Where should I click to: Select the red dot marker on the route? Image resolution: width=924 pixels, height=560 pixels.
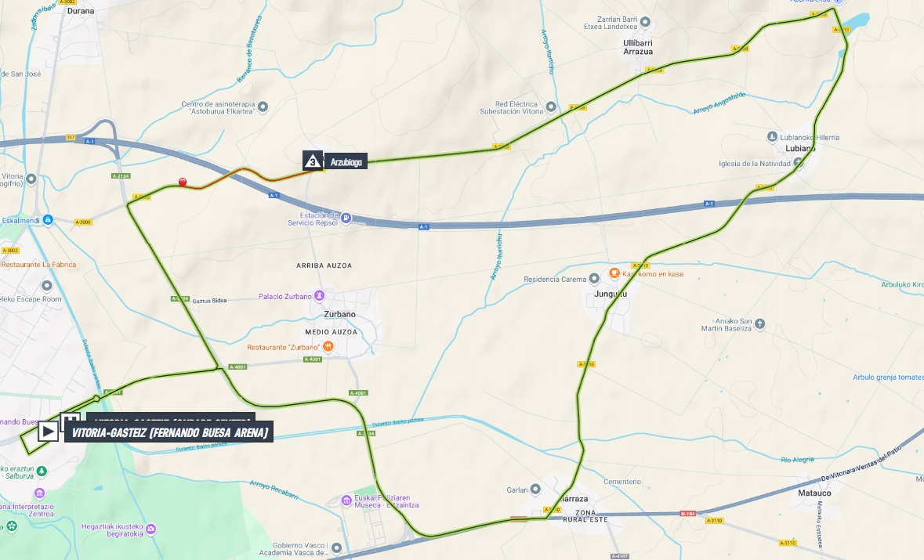point(183,182)
